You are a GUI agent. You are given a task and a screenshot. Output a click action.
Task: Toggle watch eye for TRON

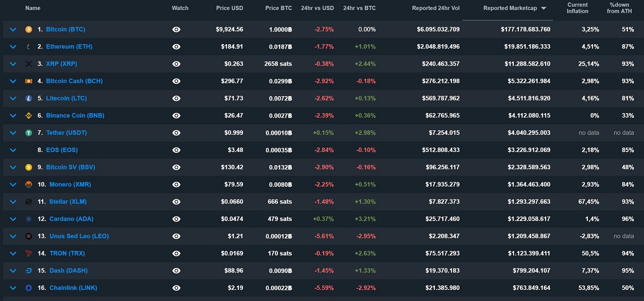point(176,253)
